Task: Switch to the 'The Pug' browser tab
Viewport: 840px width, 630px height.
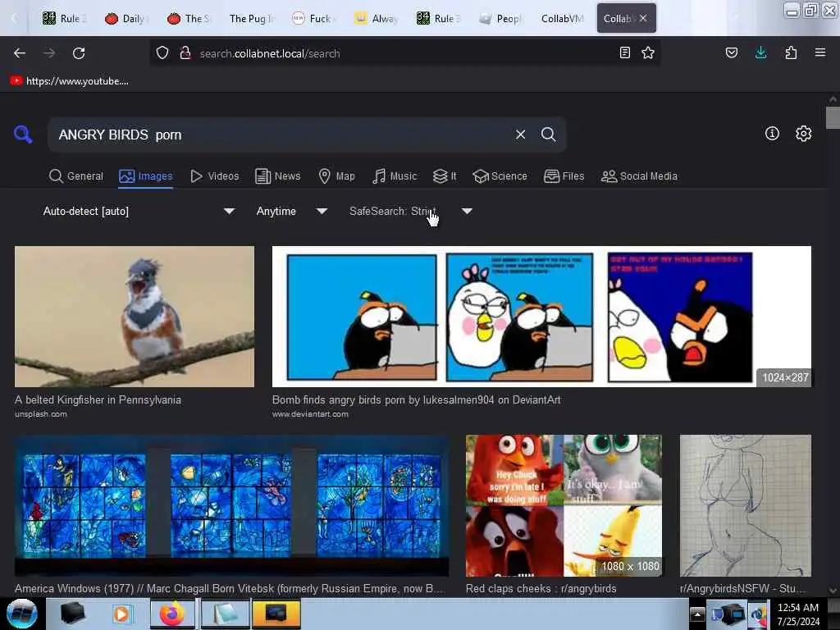Action: (x=251, y=18)
